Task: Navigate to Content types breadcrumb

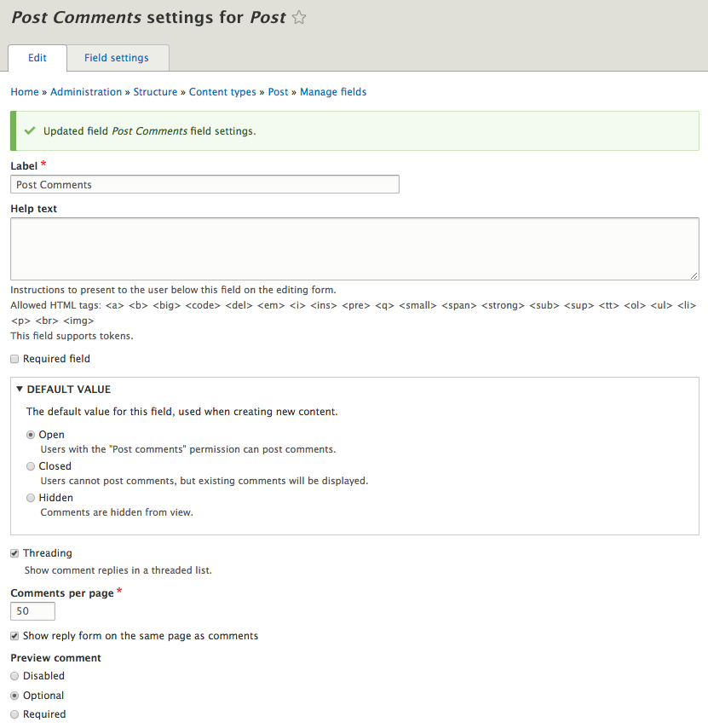Action: click(x=222, y=92)
